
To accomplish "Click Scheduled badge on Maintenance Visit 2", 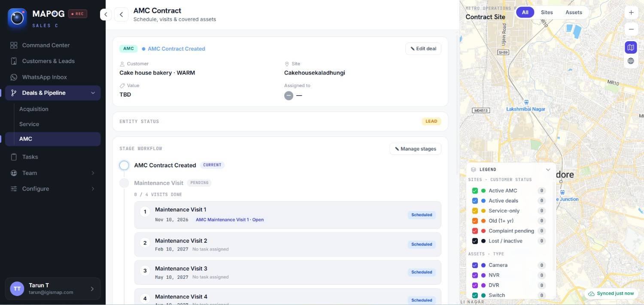I will pyautogui.click(x=422, y=245).
